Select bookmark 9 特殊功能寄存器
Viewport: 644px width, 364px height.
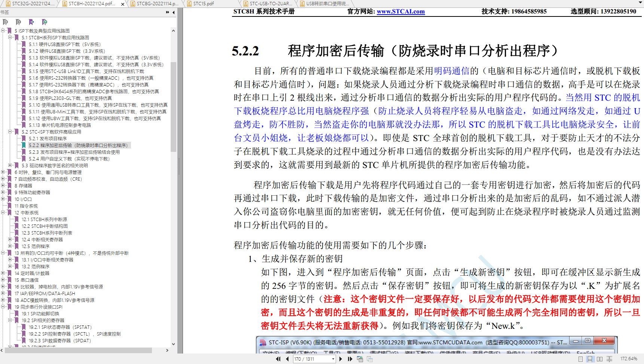[x=32, y=192]
